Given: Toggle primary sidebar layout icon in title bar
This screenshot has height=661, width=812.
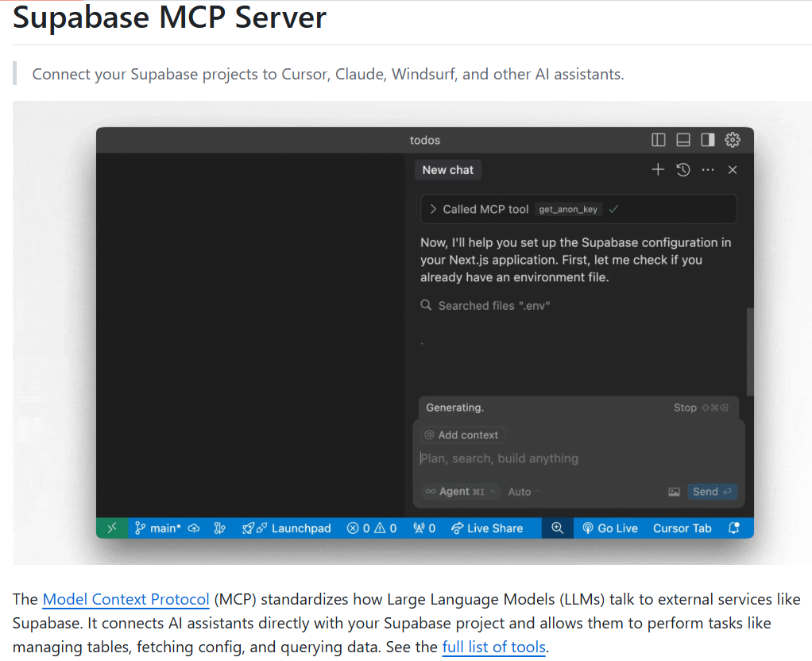Looking at the screenshot, I should click(x=658, y=140).
